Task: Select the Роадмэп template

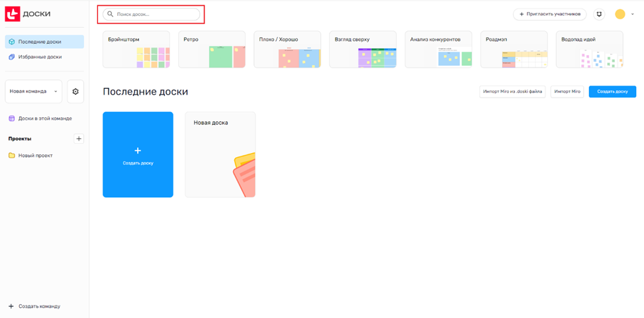Action: click(514, 49)
